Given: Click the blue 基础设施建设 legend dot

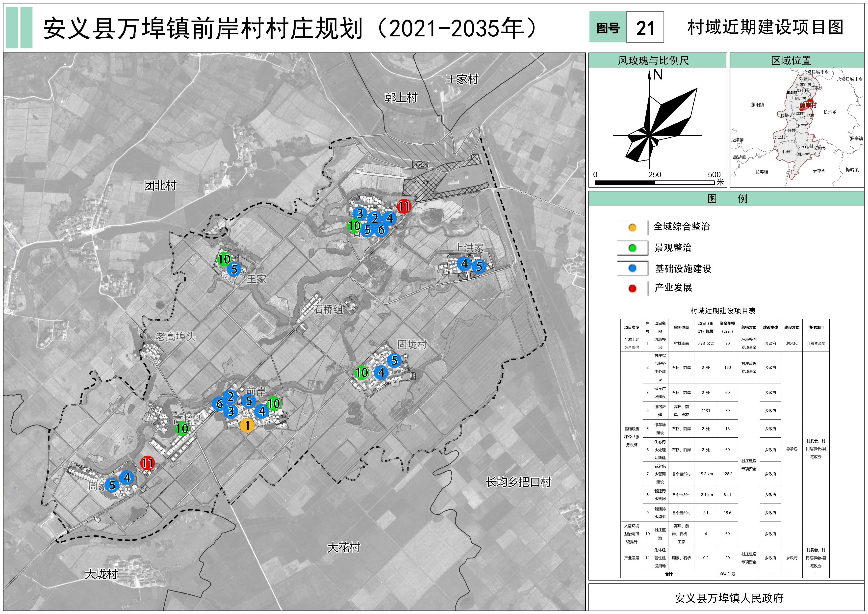Looking at the screenshot, I should click(632, 268).
